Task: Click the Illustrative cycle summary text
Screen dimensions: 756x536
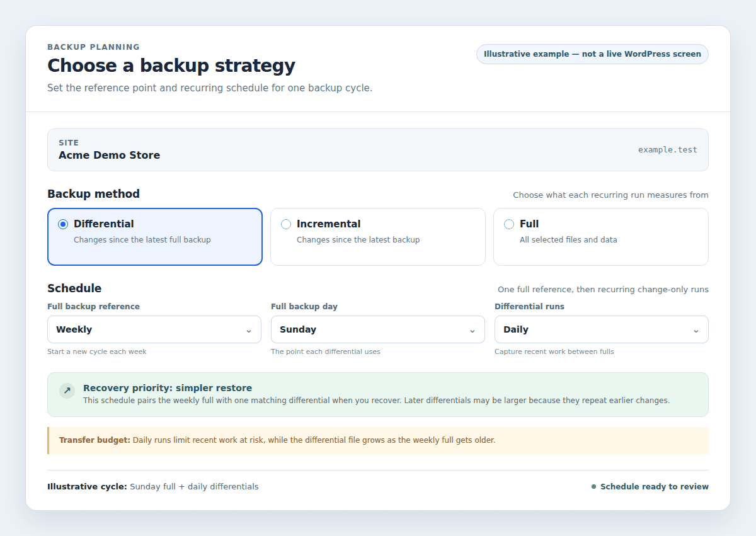Action: click(153, 487)
